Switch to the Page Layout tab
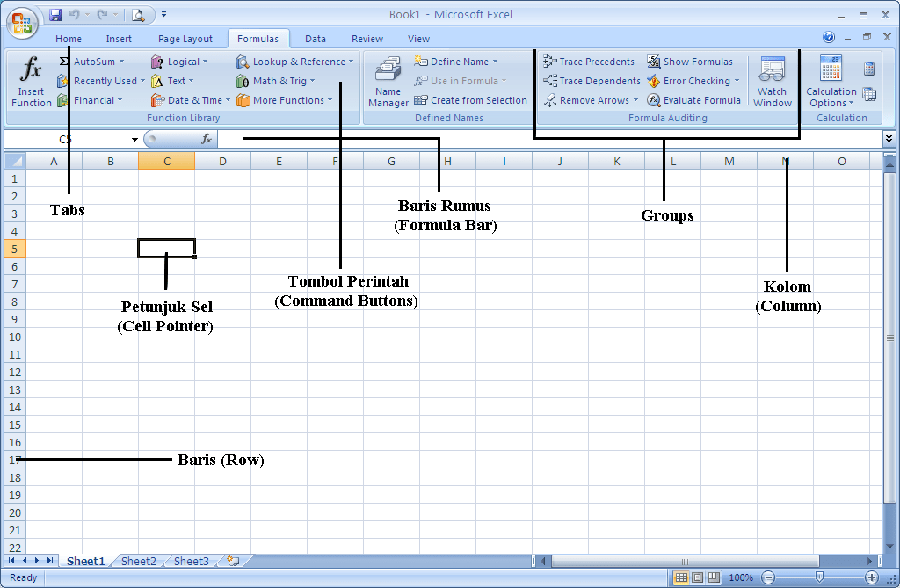 (x=185, y=39)
